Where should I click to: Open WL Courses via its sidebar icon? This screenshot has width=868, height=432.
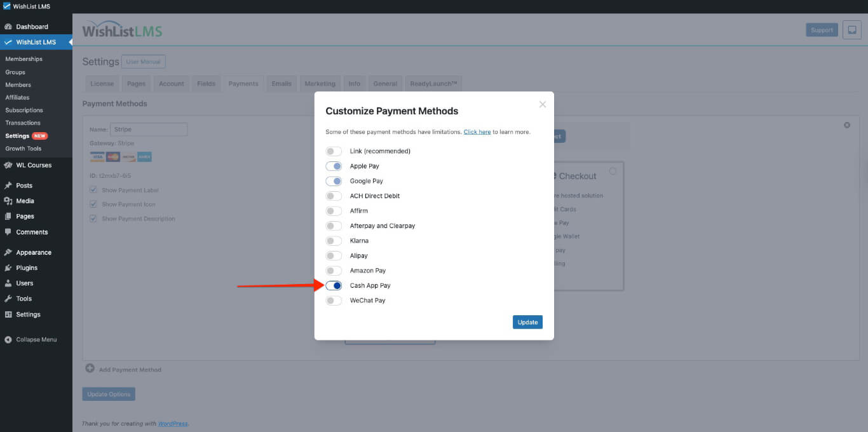[x=8, y=165]
